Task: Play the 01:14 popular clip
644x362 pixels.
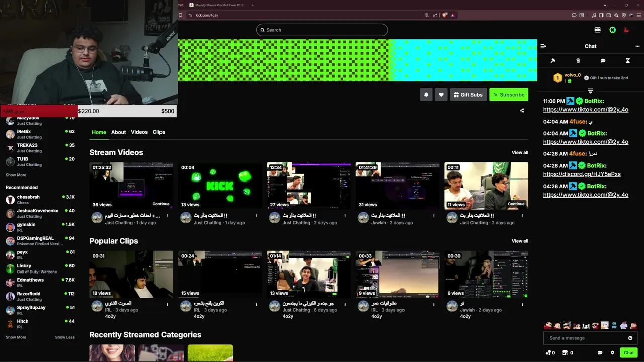Action: 308,274
